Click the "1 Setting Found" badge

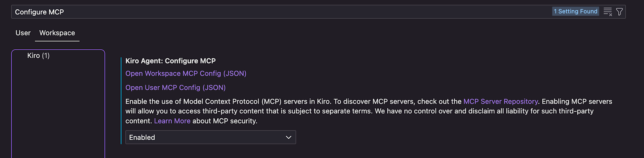[575, 11]
